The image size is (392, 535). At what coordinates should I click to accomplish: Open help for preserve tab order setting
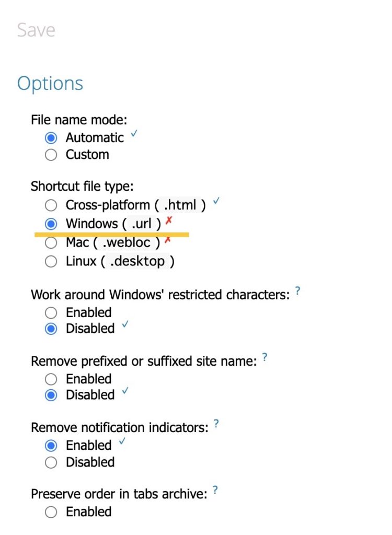216,490
